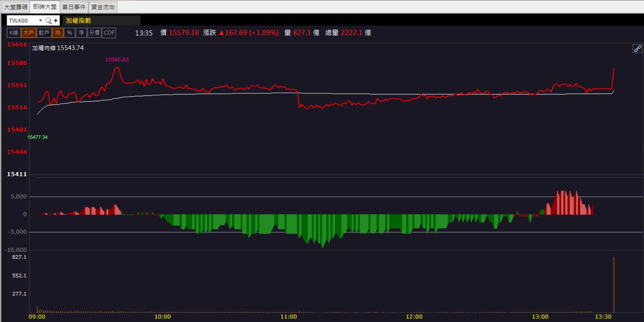The height and width of the screenshot is (322, 644).
Task: Expand the TWA00 symbol dropdown arrow
Action: pos(41,21)
